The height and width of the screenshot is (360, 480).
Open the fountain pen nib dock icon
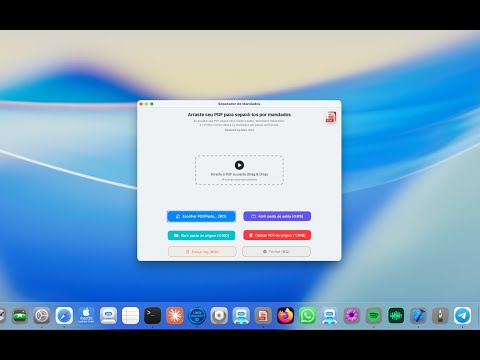(x=440, y=315)
